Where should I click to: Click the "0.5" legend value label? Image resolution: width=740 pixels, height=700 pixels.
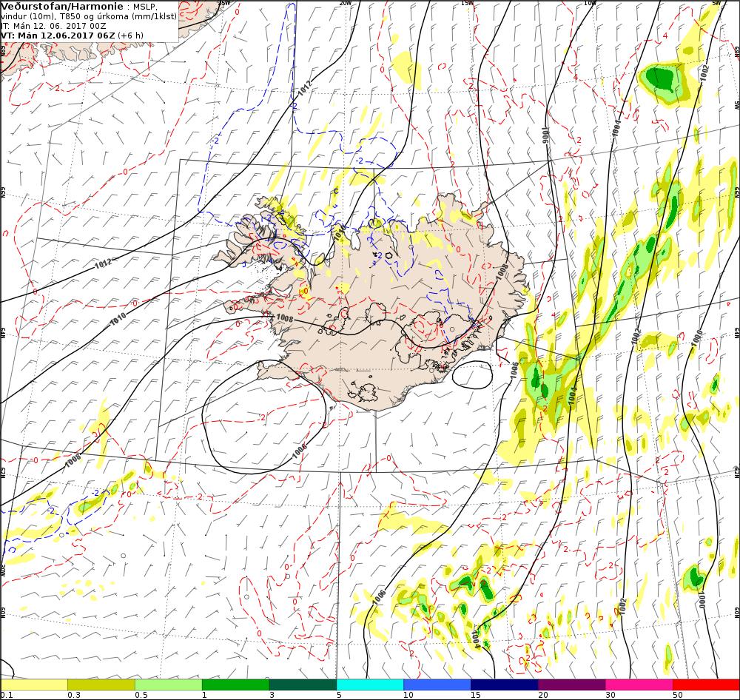coord(141,695)
